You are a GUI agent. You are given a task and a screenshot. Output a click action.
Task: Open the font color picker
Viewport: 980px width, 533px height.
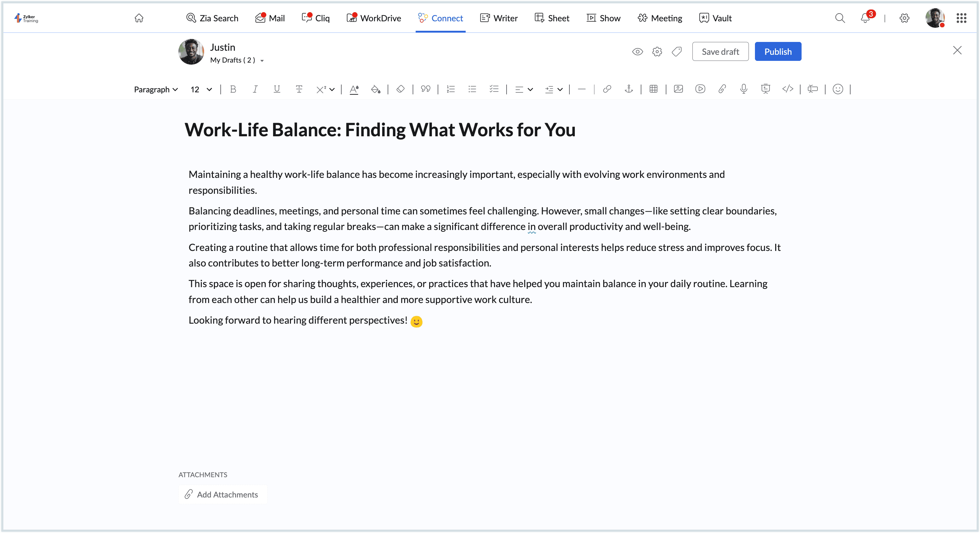coord(354,89)
